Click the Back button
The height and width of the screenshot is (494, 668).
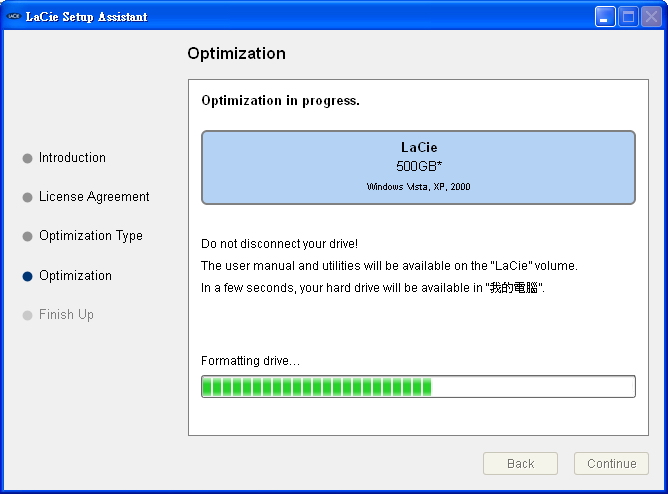click(x=520, y=463)
